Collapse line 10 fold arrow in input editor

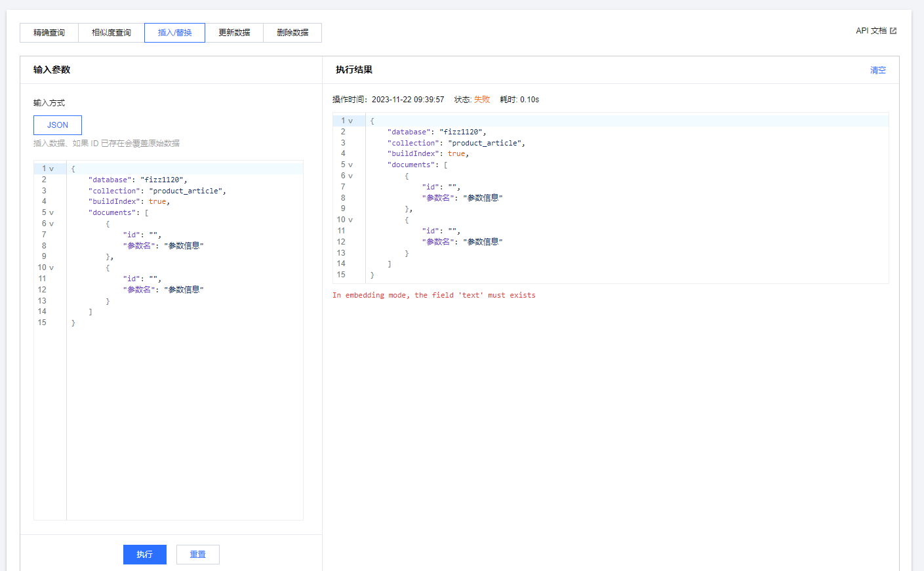[52, 268]
